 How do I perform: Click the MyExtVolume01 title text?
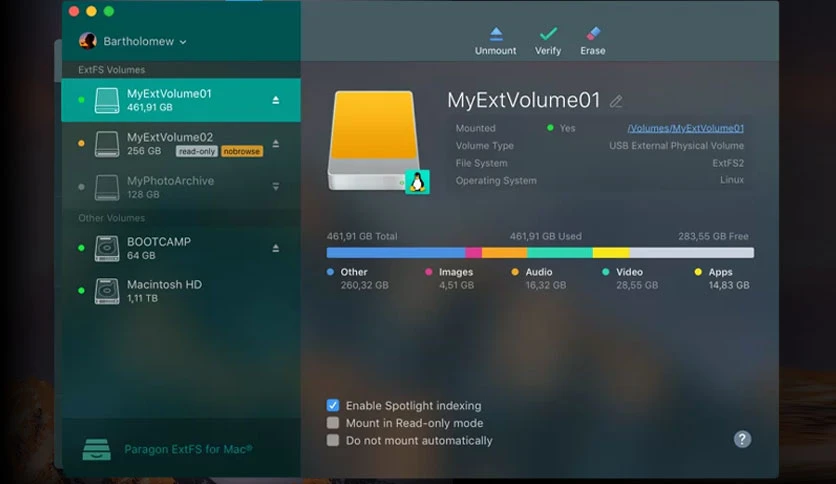pyautogui.click(x=524, y=100)
